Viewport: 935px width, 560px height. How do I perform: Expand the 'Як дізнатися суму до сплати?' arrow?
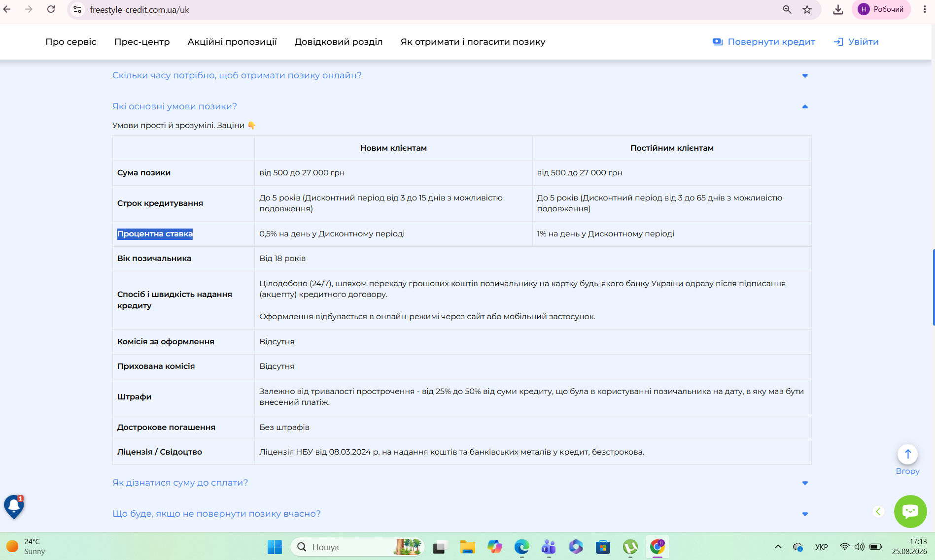pos(805,483)
